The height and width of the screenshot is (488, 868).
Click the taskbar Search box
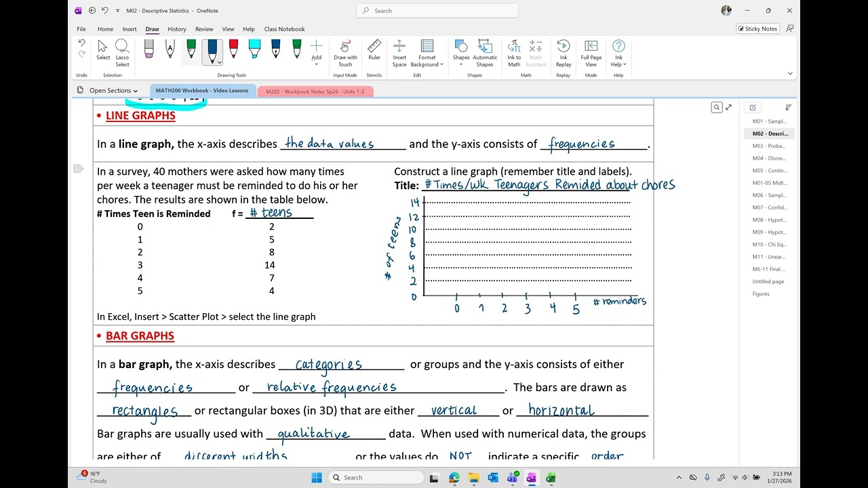[376, 477]
